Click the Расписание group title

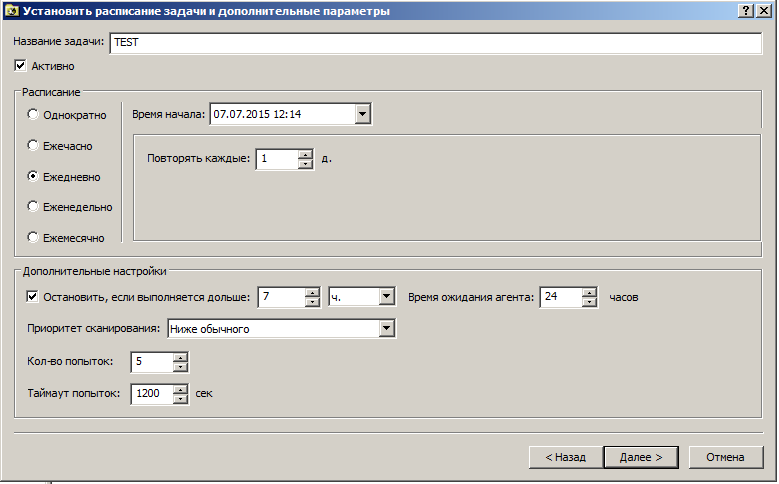51,92
